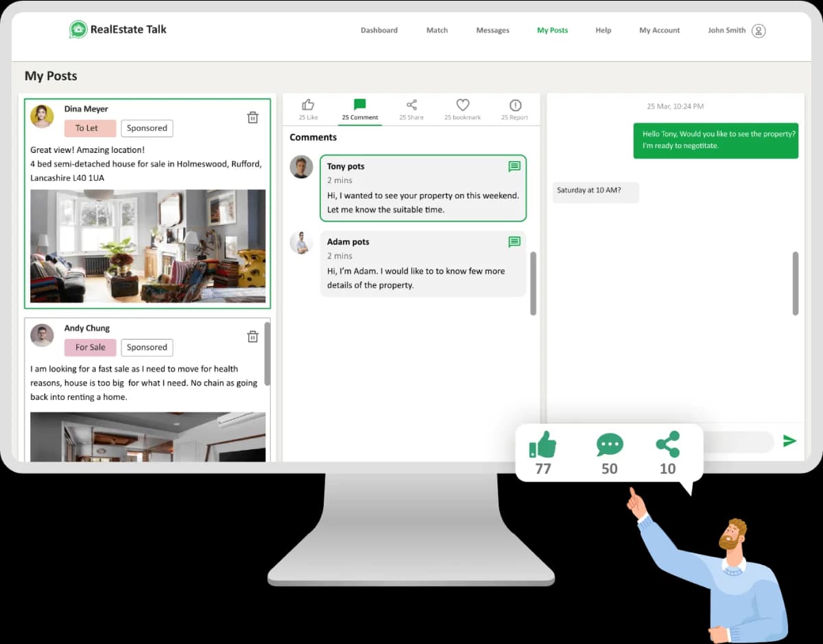
Task: Click the To Let tag button
Action: pos(91,128)
